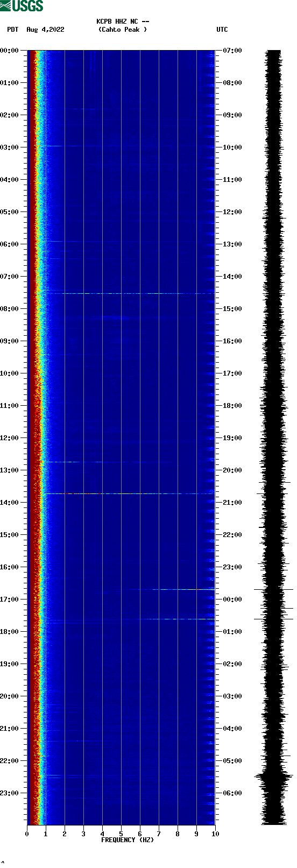Click the frequency axis '10' tick label
297x868 pixels.
215,834
